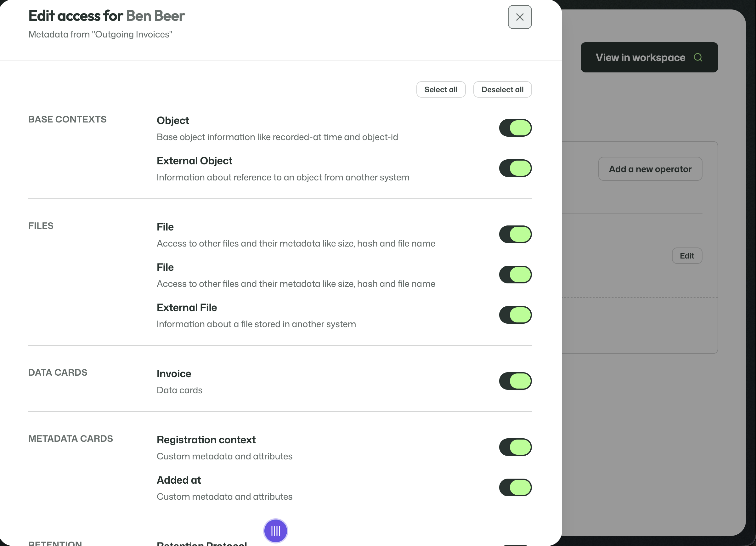Click the search icon in View in workspace

pos(698,57)
